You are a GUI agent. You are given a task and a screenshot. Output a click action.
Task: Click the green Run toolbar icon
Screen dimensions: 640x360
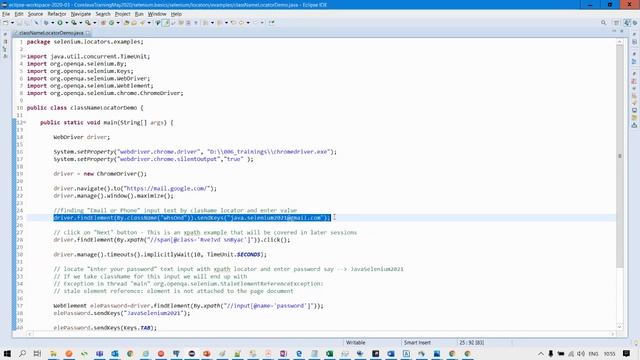tap(60, 22)
